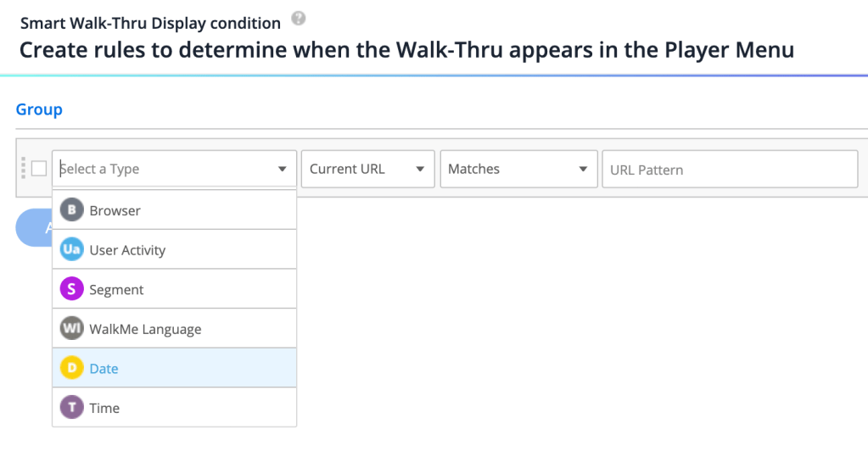Click the yellow Date icon
The width and height of the screenshot is (868, 468).
[x=72, y=369]
